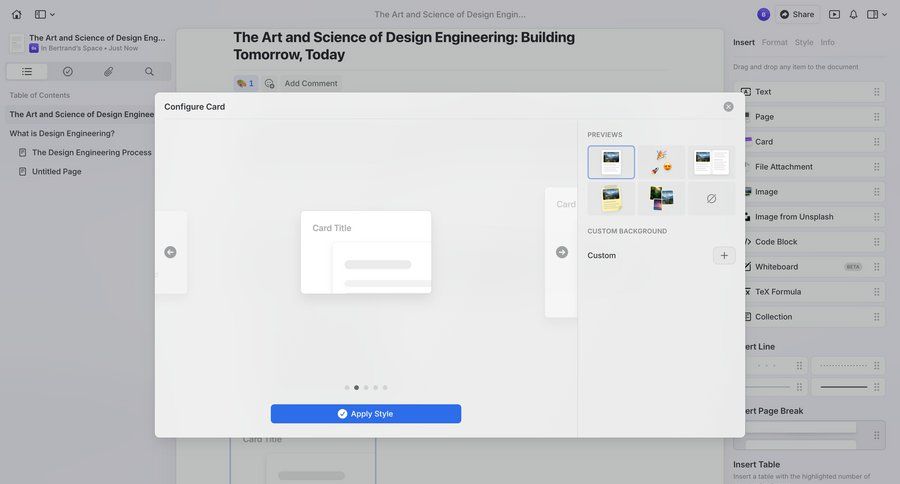Jump to first carousel page dot

pyautogui.click(x=347, y=388)
